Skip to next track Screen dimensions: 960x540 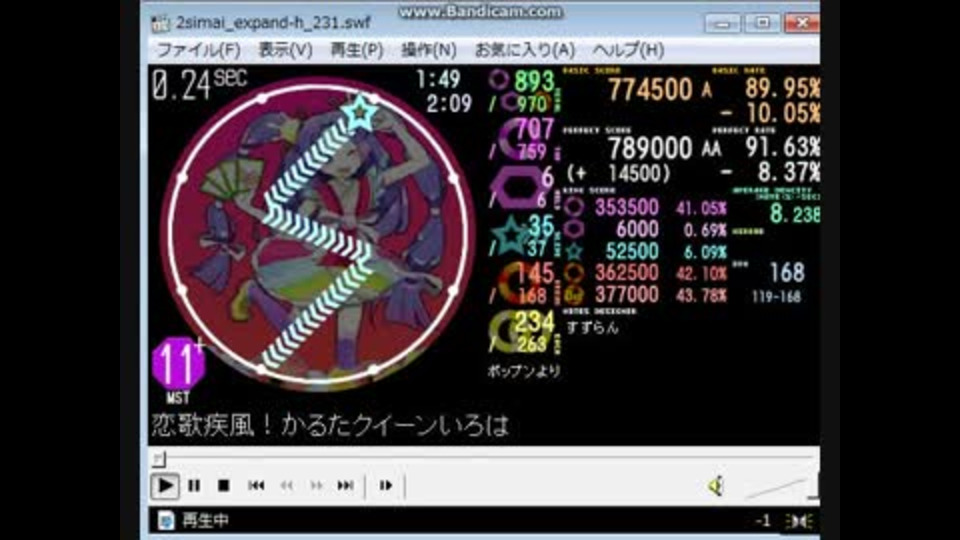pyautogui.click(x=345, y=486)
